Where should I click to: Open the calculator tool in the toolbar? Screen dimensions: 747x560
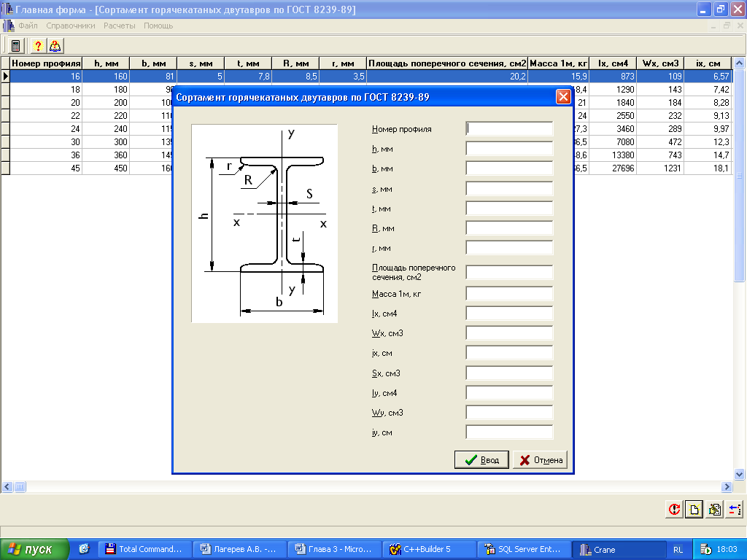click(16, 46)
